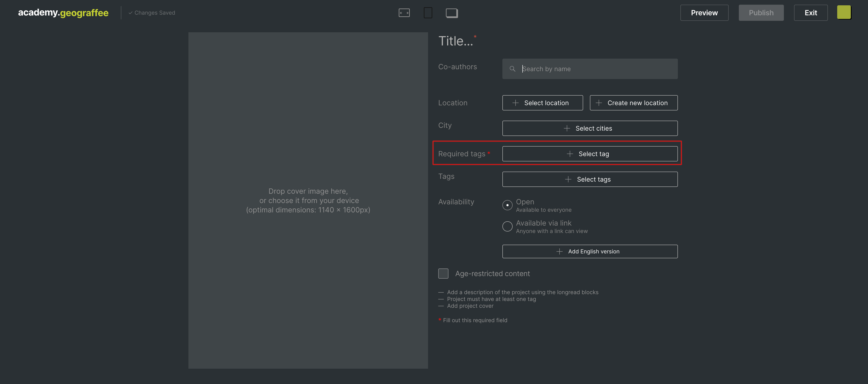The width and height of the screenshot is (868, 384).
Task: Tick the Age-restricted content checkbox
Action: 443,274
